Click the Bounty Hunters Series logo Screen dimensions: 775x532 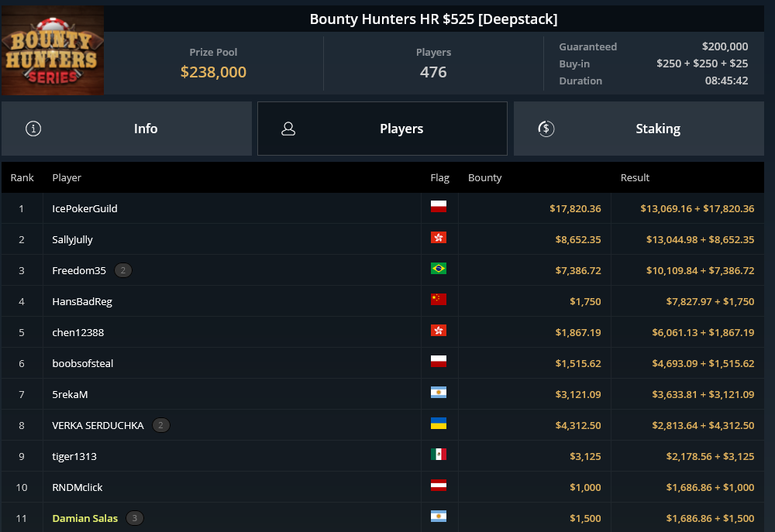tap(53, 50)
